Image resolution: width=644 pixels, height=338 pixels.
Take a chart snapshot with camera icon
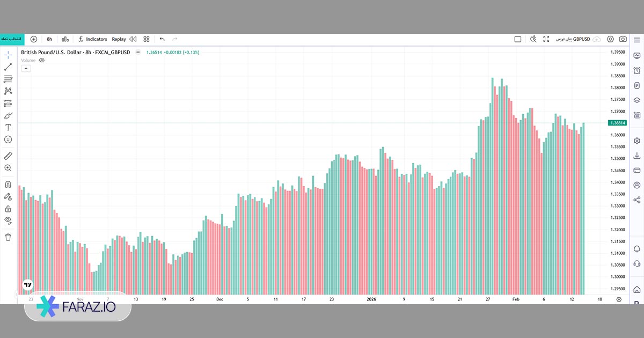[x=623, y=39]
